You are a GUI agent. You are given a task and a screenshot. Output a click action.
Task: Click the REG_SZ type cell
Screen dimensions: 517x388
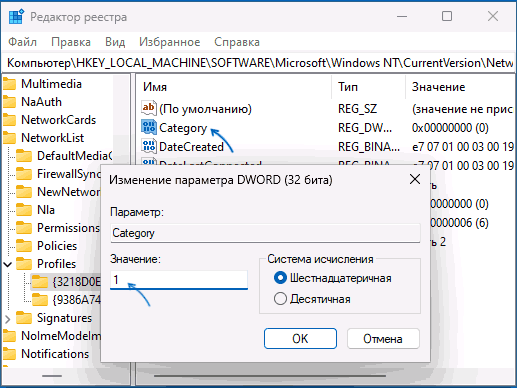point(357,109)
